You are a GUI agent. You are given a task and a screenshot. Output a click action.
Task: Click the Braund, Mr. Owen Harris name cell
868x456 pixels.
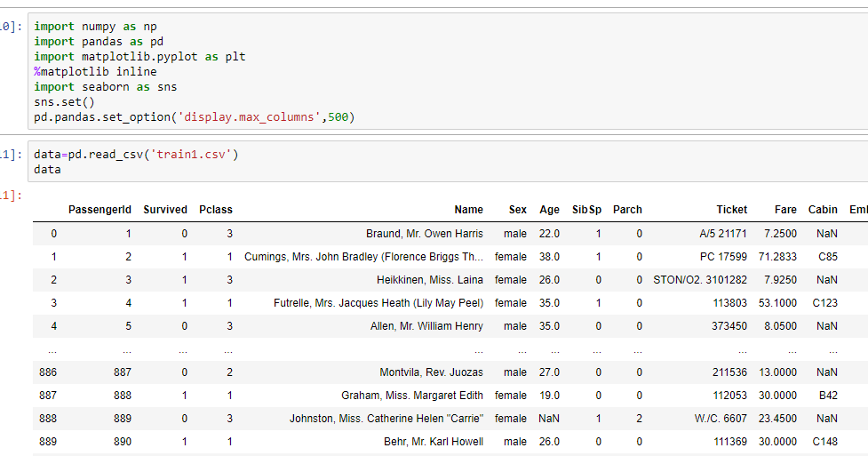coord(424,234)
